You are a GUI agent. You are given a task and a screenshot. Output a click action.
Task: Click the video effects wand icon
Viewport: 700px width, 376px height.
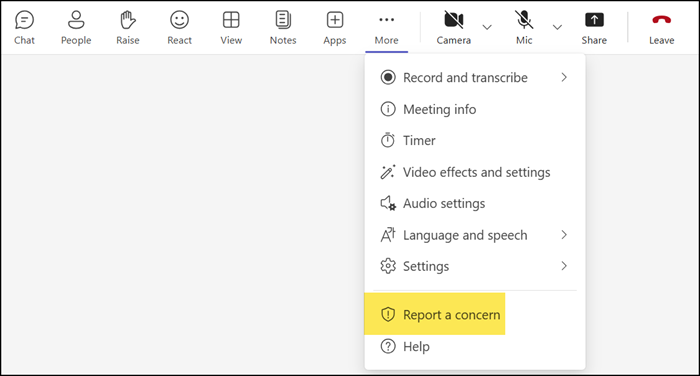[x=388, y=172]
